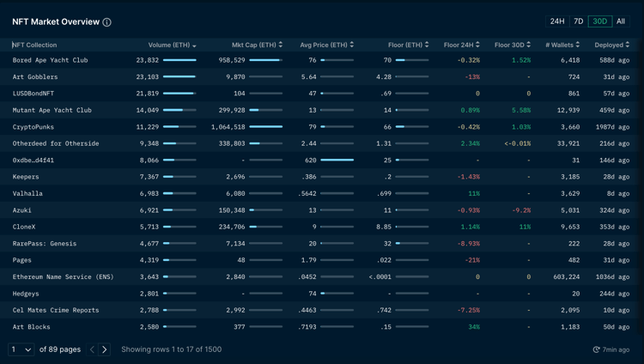
Task: Sort by Mkt Cap (ETH) arrows
Action: [x=281, y=45]
